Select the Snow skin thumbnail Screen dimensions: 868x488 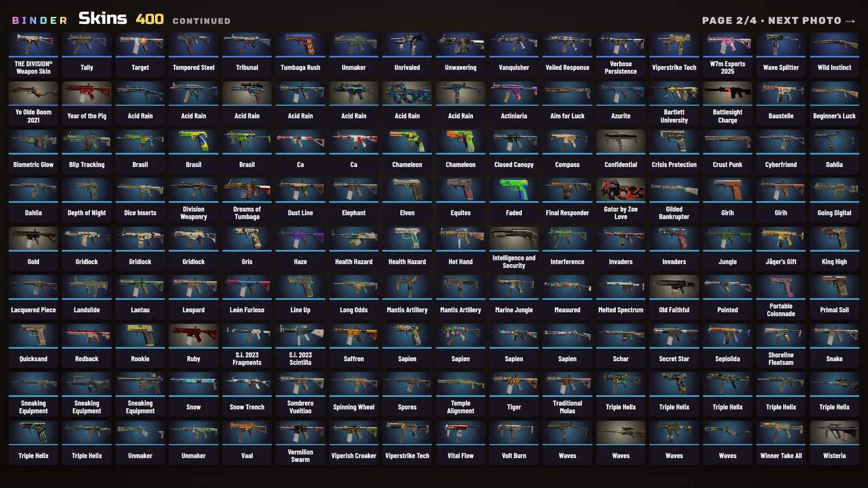[194, 384]
